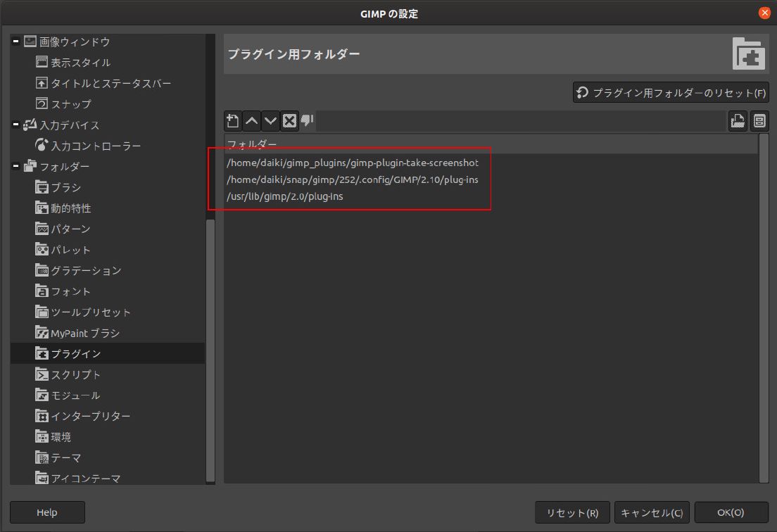Open MyPaint ブラシ folder settings

pyautogui.click(x=84, y=333)
